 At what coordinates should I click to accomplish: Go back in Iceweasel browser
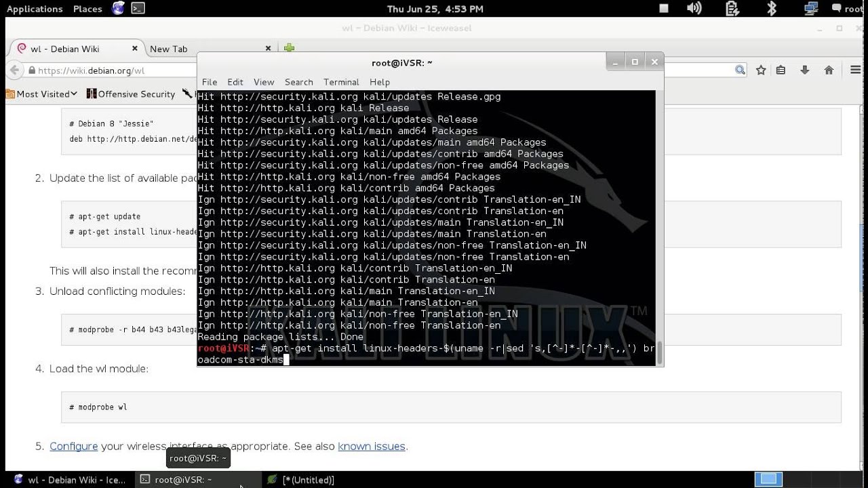[15, 70]
